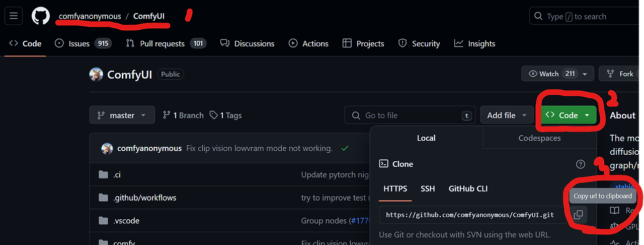644x245 pixels.
Task: Click the green commit status checkmark
Action: (345, 148)
